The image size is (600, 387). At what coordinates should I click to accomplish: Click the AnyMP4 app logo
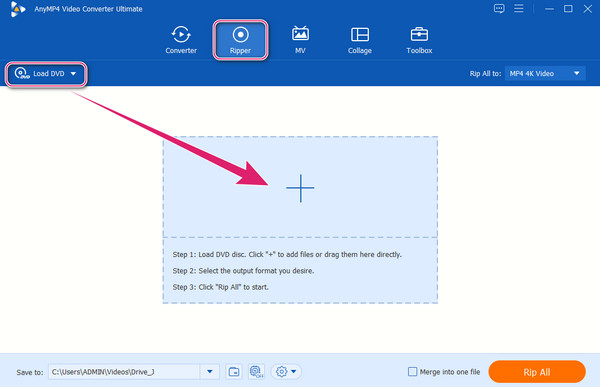(x=17, y=9)
